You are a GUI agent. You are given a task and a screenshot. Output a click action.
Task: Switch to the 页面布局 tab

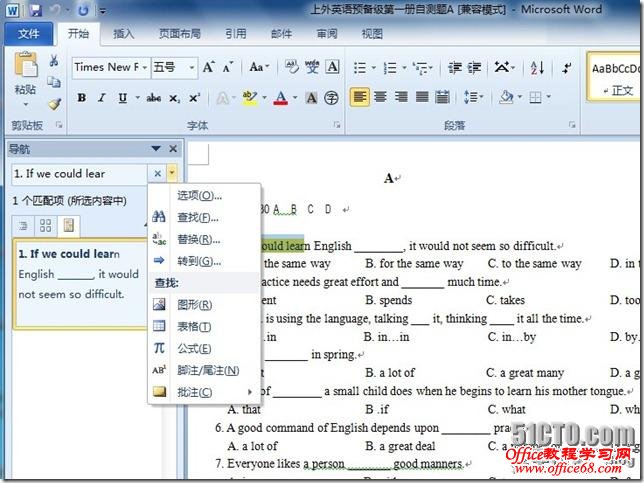180,34
